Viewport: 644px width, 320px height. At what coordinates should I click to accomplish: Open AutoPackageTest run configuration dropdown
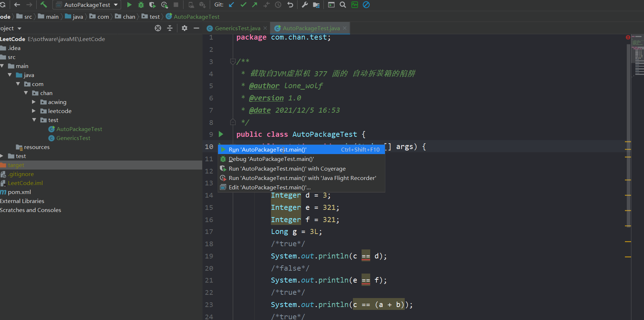click(87, 5)
